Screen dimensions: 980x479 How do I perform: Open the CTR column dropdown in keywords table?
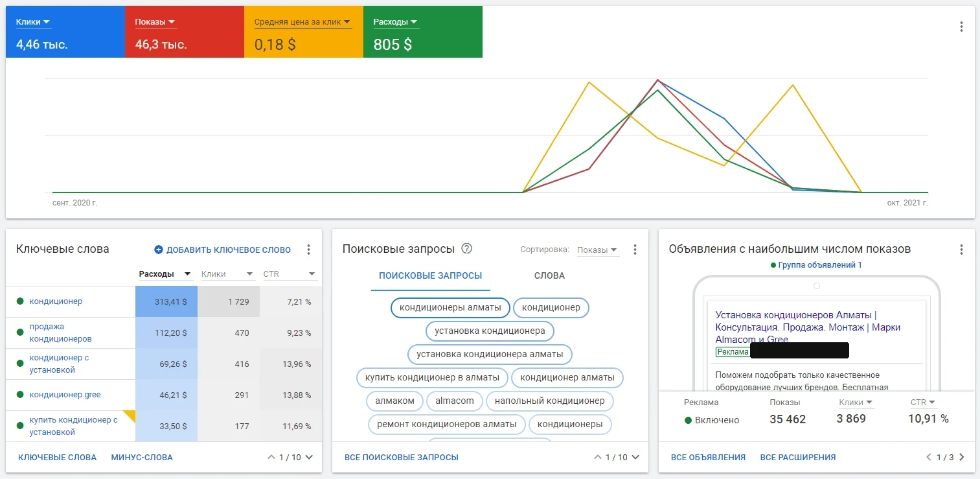(289, 274)
